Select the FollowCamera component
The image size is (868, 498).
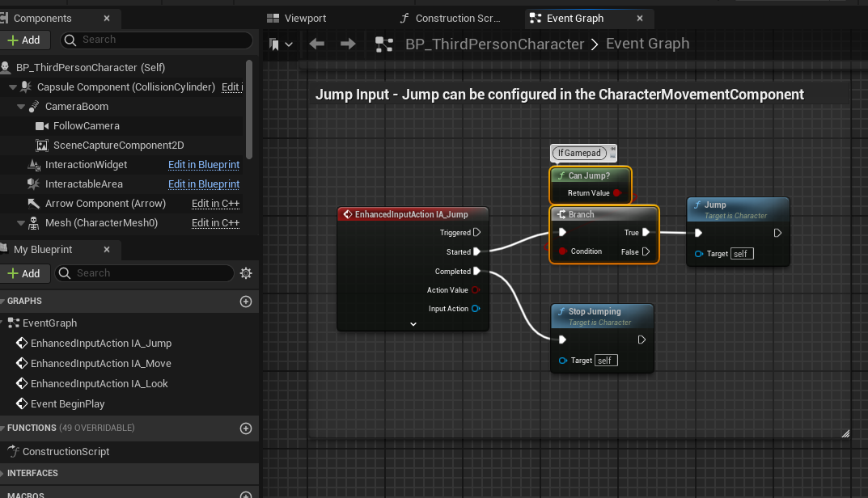point(86,125)
